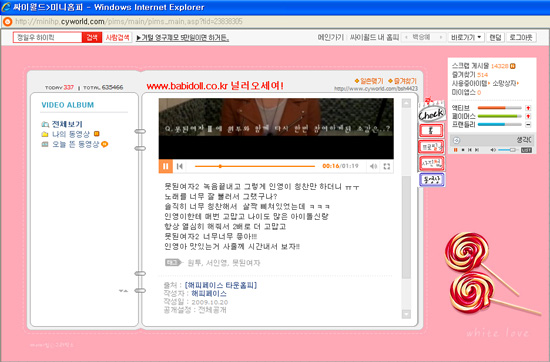The height and width of the screenshot is (362, 550).
Task: Select 전체보기 in Video Album
Action: 67,124
